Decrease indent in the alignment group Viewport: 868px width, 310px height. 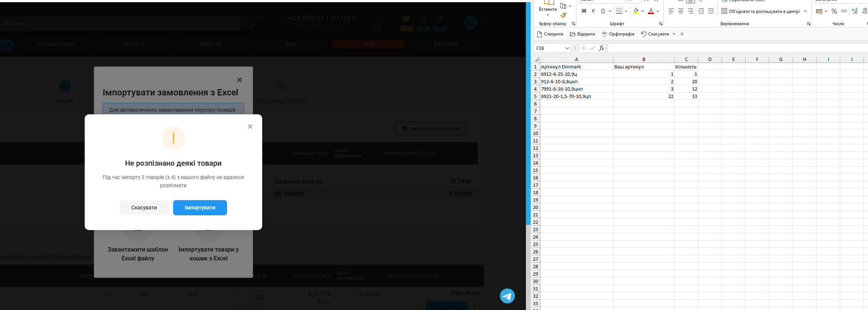(701, 11)
